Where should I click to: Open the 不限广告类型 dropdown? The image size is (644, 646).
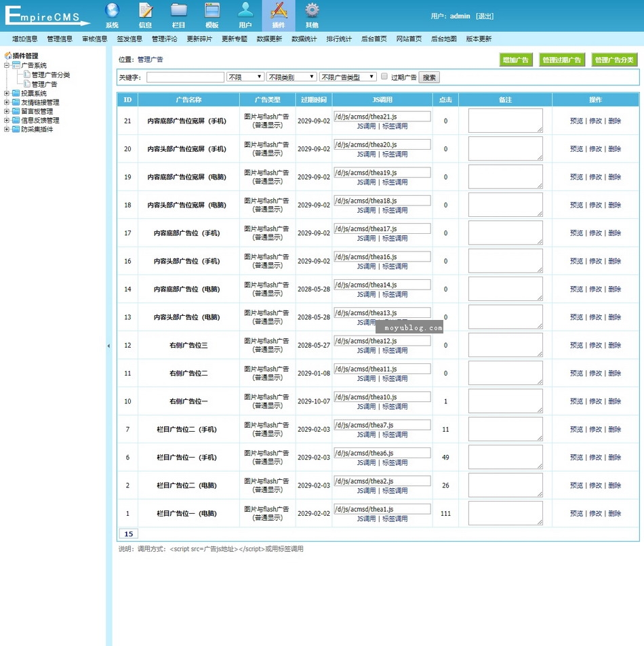[348, 77]
